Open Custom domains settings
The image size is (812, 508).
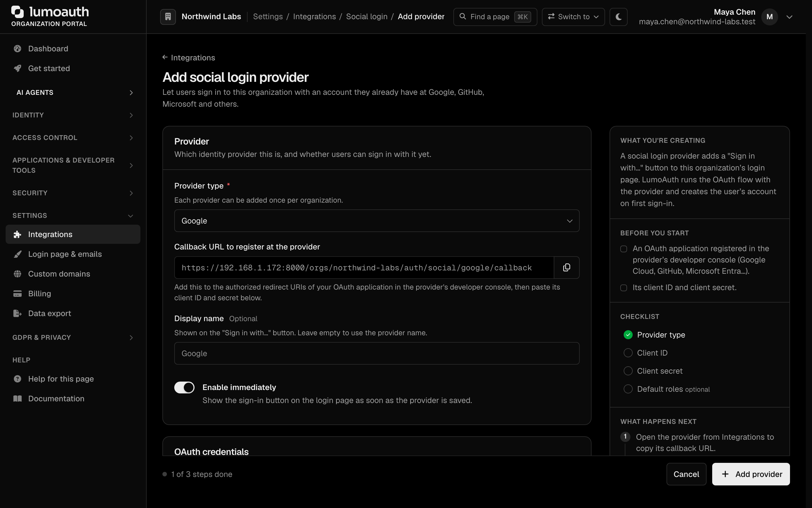pos(73,274)
